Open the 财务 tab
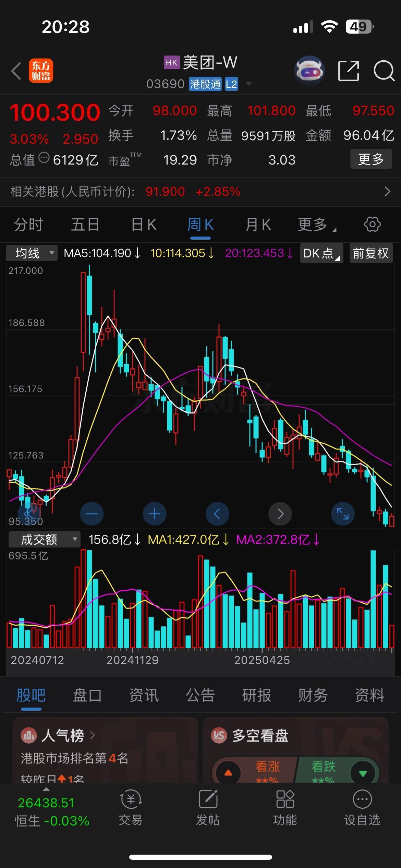The image size is (401, 868). (x=313, y=696)
